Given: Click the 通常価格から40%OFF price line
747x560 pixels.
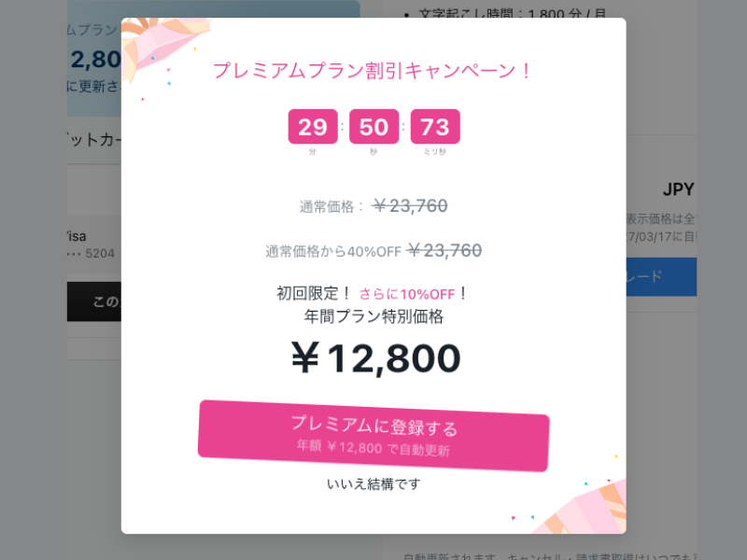Looking at the screenshot, I should click(373, 250).
